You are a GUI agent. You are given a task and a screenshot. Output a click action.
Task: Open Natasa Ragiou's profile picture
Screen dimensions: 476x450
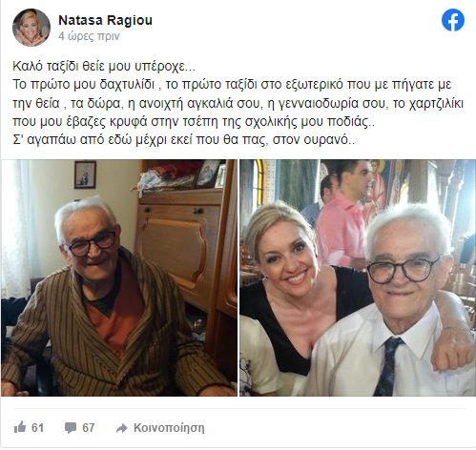(31, 28)
